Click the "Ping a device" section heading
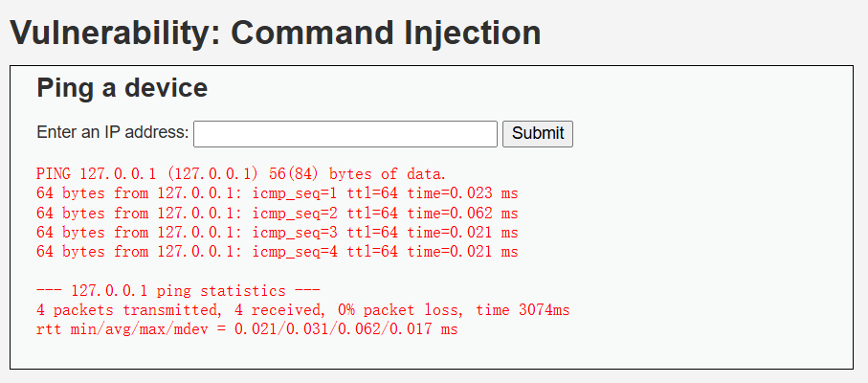The image size is (868, 383). click(x=122, y=88)
